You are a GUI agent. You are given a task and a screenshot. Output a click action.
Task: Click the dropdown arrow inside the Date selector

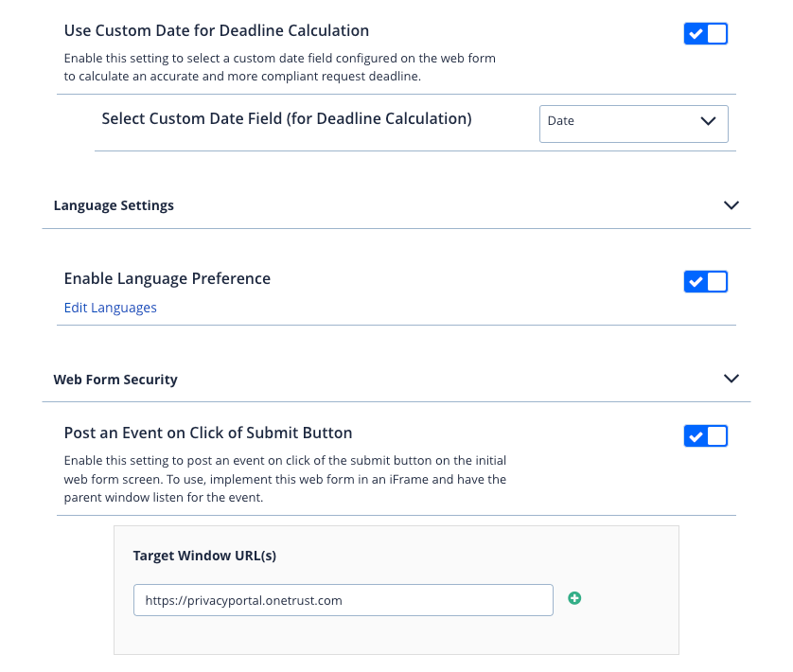point(707,121)
